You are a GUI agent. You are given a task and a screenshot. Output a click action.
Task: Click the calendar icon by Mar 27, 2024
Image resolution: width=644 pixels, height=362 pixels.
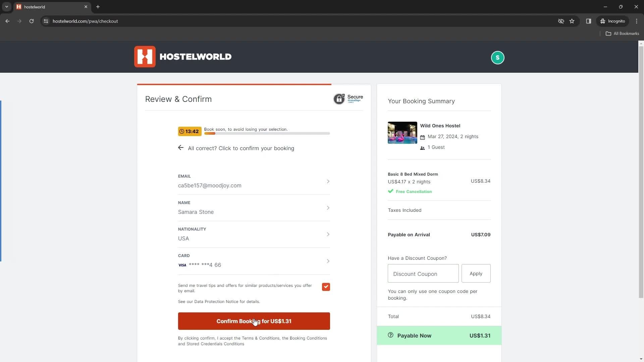click(x=422, y=137)
